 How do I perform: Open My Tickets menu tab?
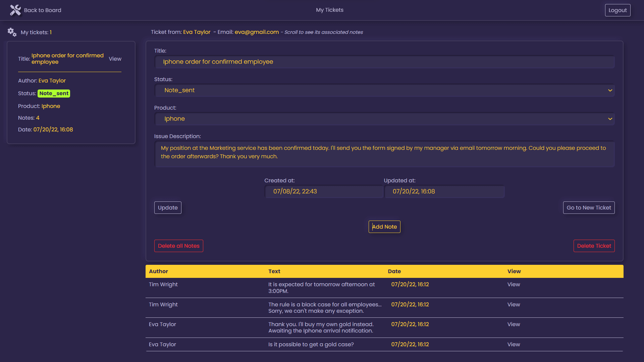[x=329, y=10]
